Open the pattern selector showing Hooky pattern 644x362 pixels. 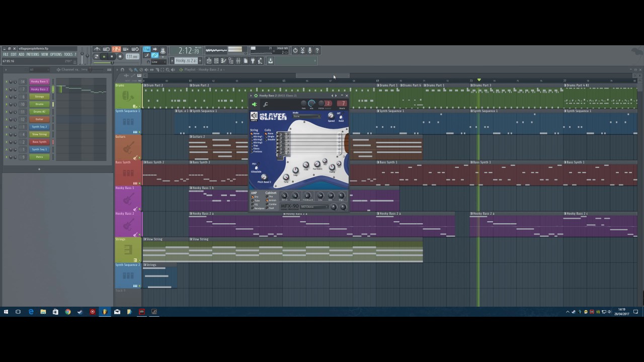pos(186,61)
